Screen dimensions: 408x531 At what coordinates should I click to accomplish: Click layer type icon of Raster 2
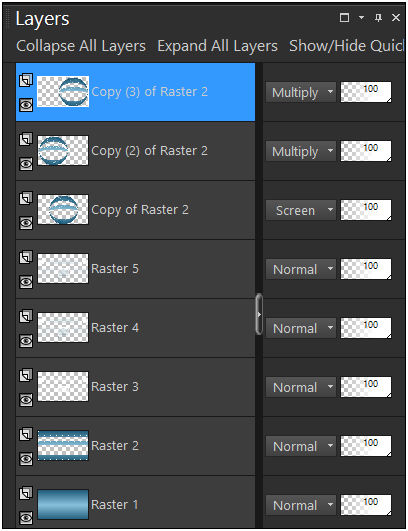pos(26,434)
